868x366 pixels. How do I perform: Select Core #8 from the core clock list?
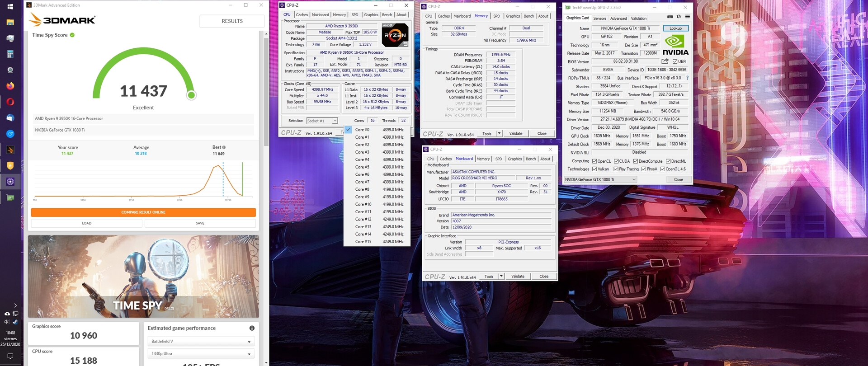(377, 189)
